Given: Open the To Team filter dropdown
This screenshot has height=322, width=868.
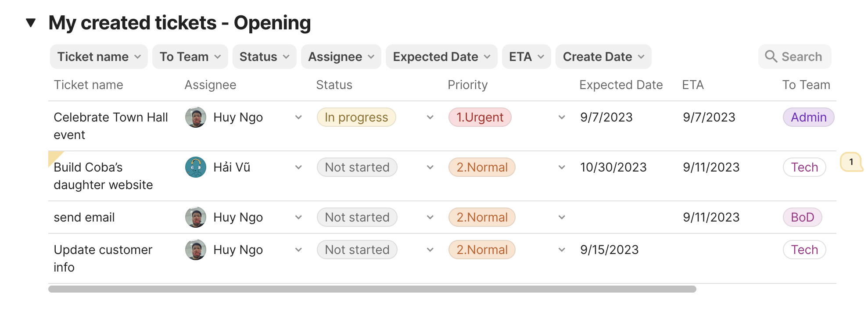Looking at the screenshot, I should pyautogui.click(x=190, y=57).
